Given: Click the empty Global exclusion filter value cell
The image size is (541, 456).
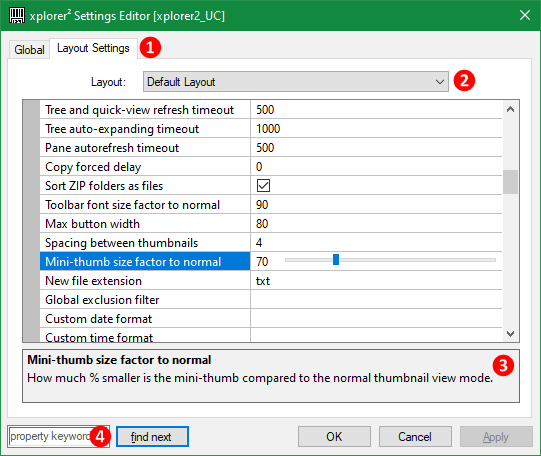Looking at the screenshot, I should click(376, 299).
